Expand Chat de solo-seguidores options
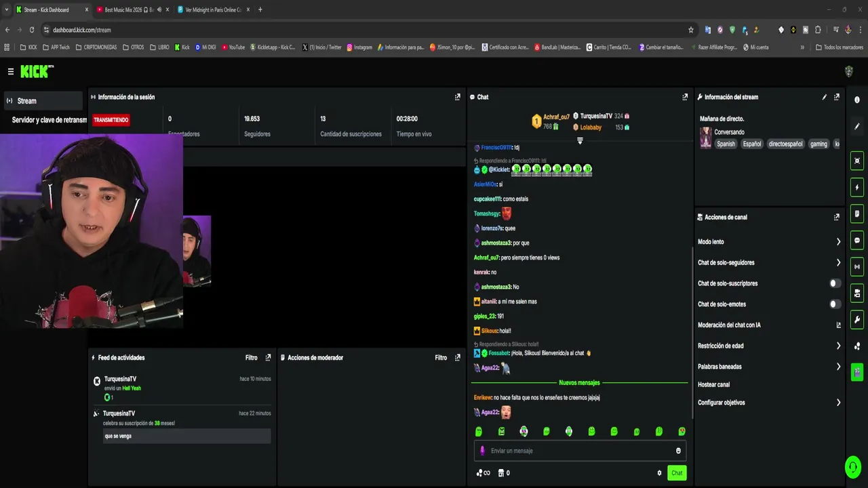868x488 pixels. point(838,263)
